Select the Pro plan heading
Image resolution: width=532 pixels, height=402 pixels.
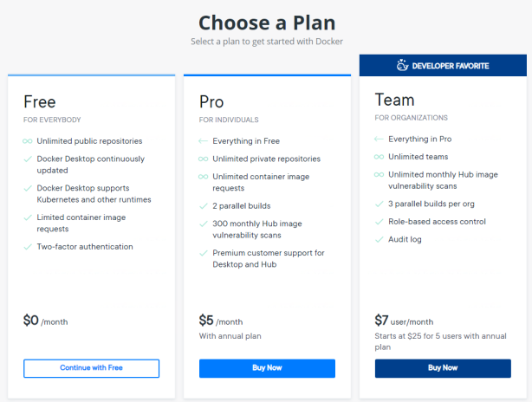tap(211, 101)
